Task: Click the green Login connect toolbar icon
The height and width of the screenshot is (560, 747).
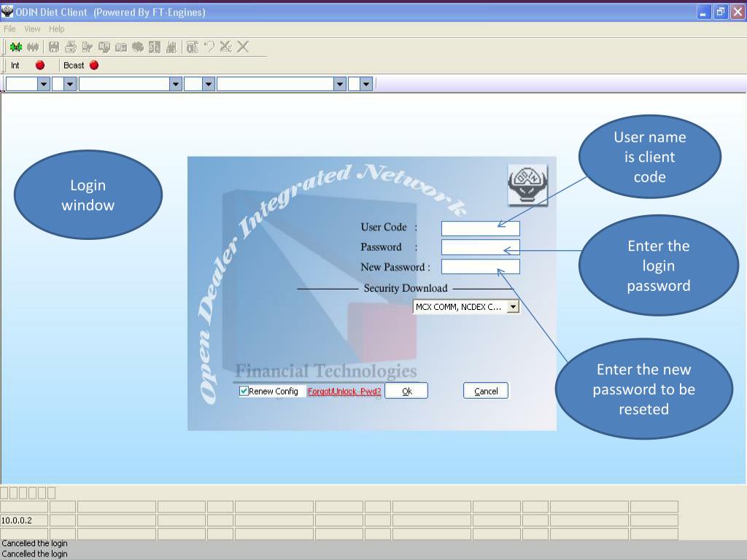Action: click(x=16, y=47)
